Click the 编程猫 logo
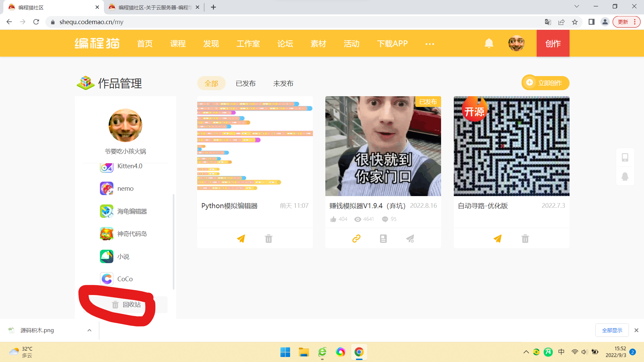644x362 pixels. click(x=97, y=43)
